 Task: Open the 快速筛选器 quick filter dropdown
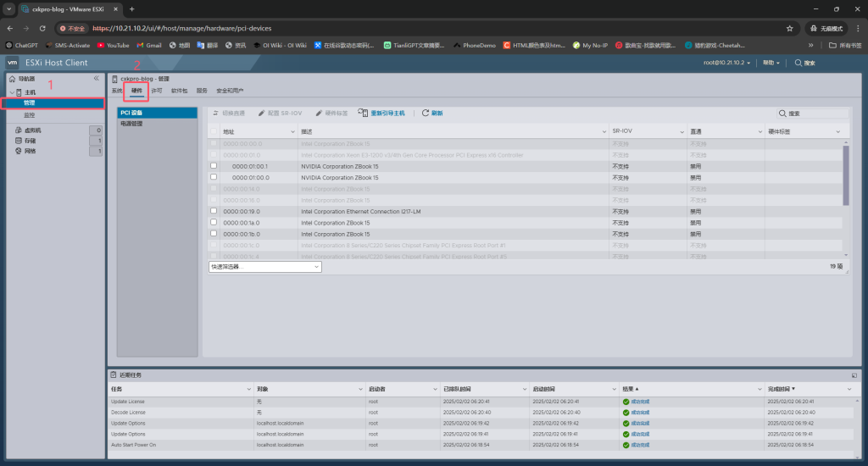coord(264,267)
